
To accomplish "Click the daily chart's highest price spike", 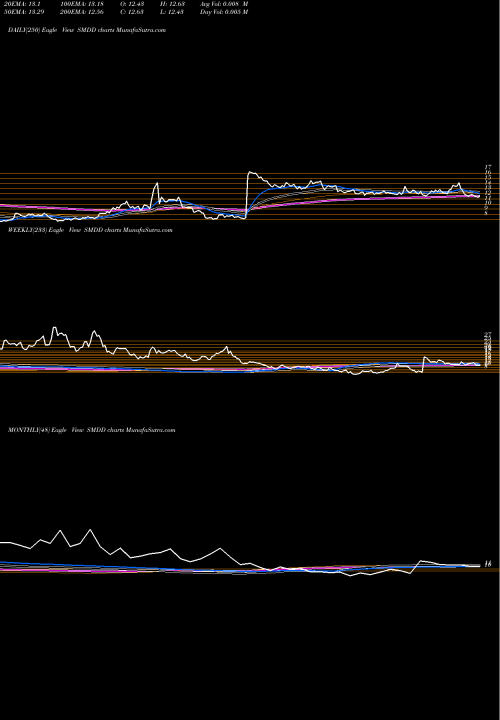I will point(250,173).
